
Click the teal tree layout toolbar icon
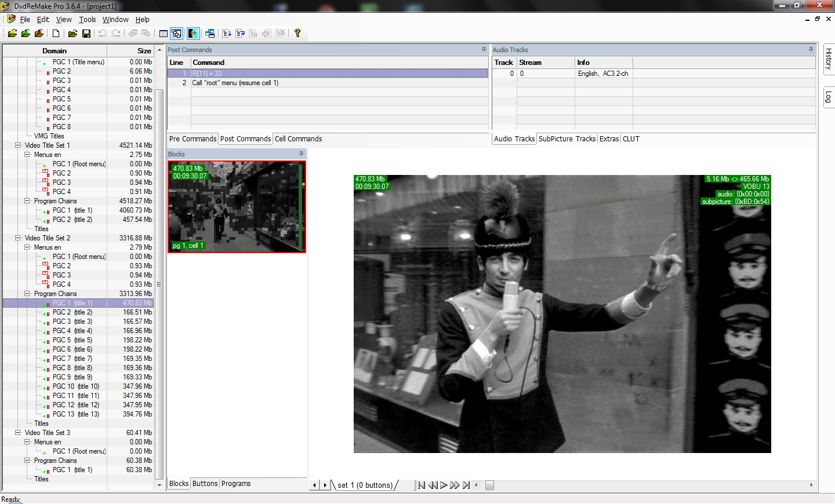(210, 34)
